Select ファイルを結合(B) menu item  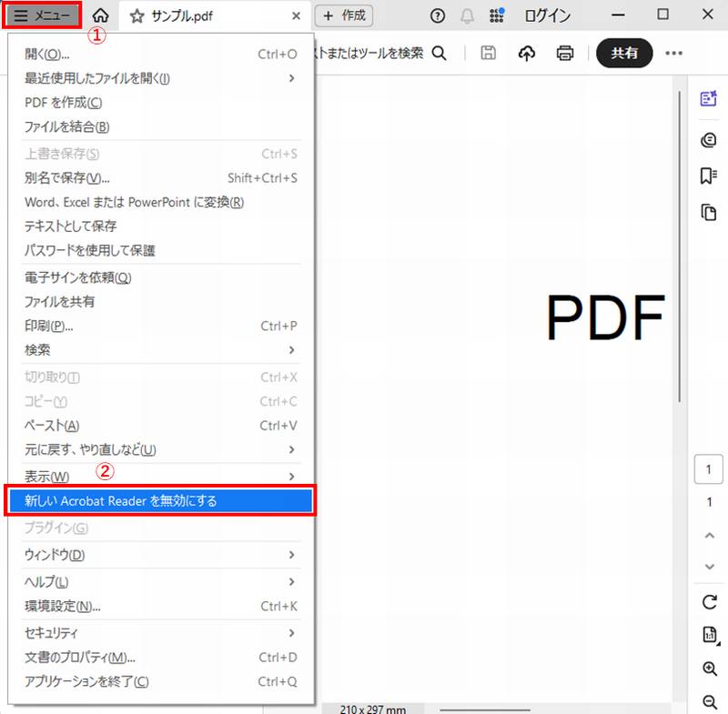[161, 126]
